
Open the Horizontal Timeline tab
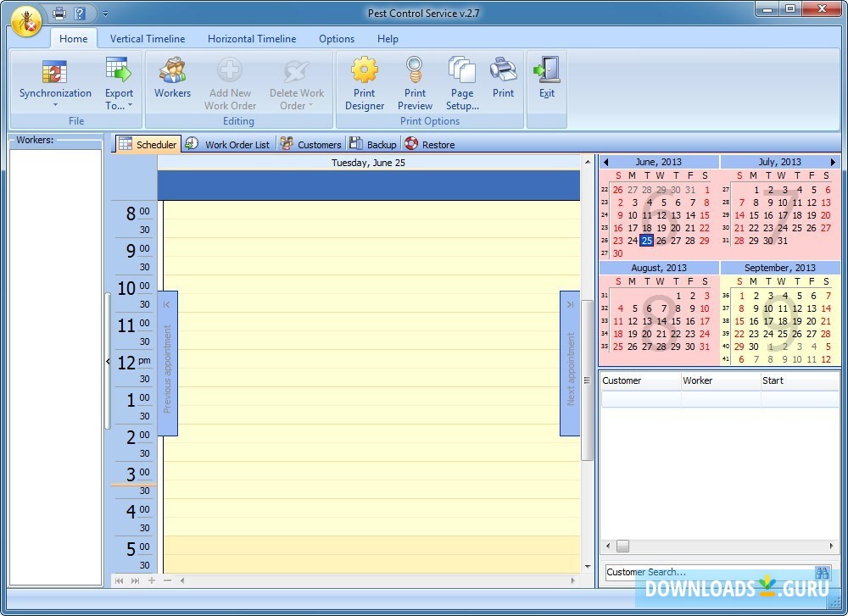pyautogui.click(x=252, y=39)
